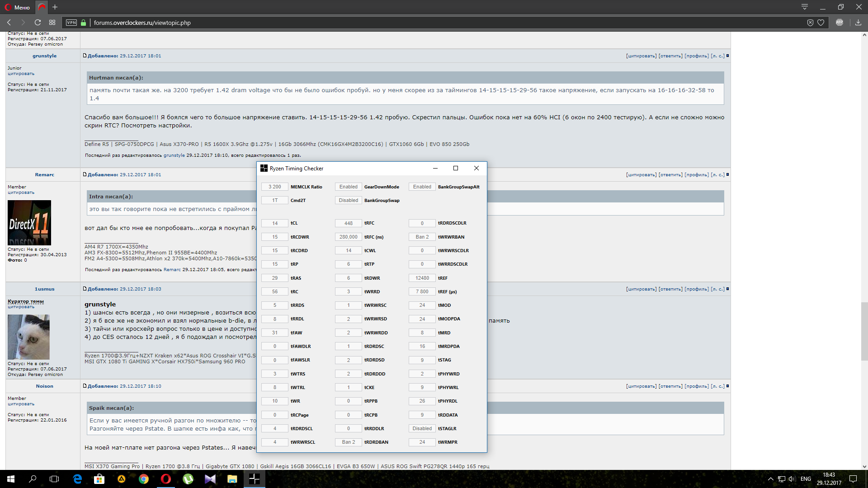Click the reload page icon

[38, 23]
